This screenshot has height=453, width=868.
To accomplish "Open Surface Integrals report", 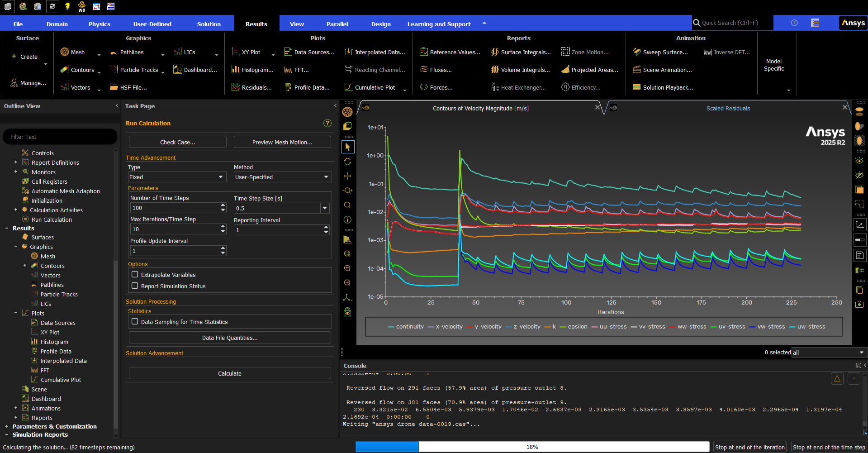I will pyautogui.click(x=521, y=52).
